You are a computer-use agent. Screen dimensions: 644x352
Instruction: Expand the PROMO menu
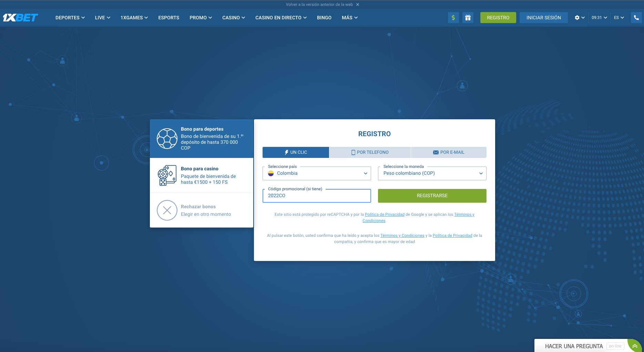pyautogui.click(x=201, y=18)
